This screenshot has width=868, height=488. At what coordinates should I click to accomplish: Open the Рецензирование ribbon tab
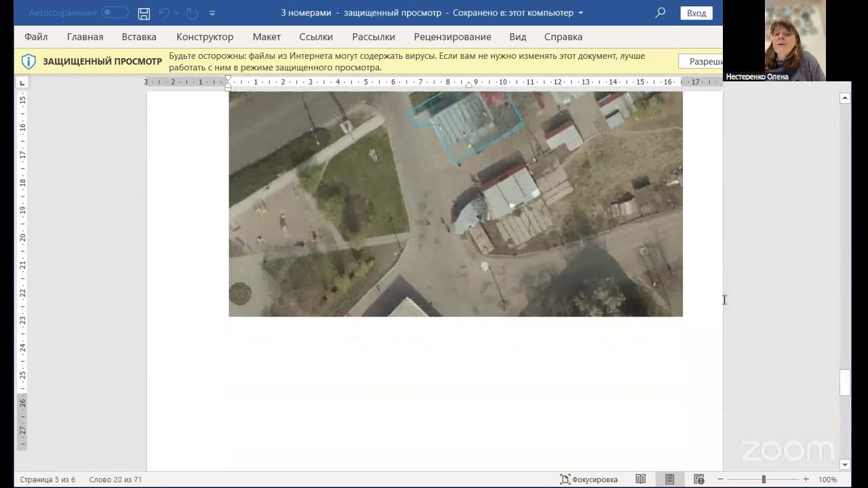[x=452, y=37]
